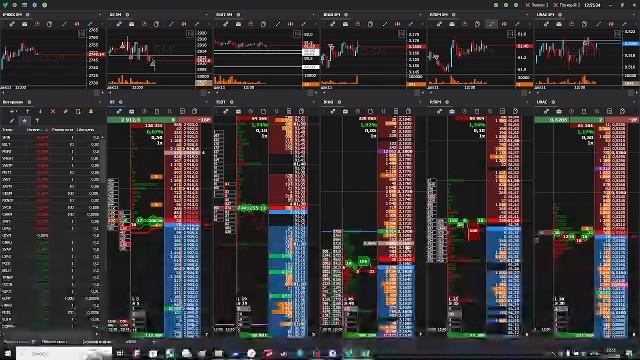This screenshot has width=640, height=360.
Task: Click the teal application logo in title bar
Action: tap(5, 5)
